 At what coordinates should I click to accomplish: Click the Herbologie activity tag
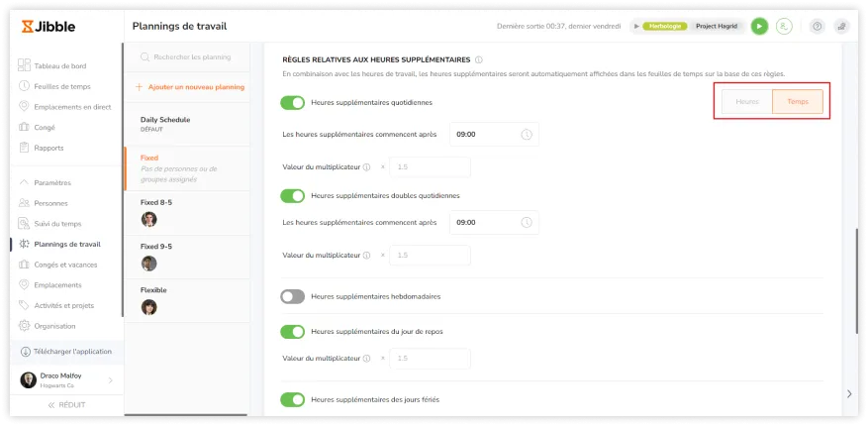point(665,26)
